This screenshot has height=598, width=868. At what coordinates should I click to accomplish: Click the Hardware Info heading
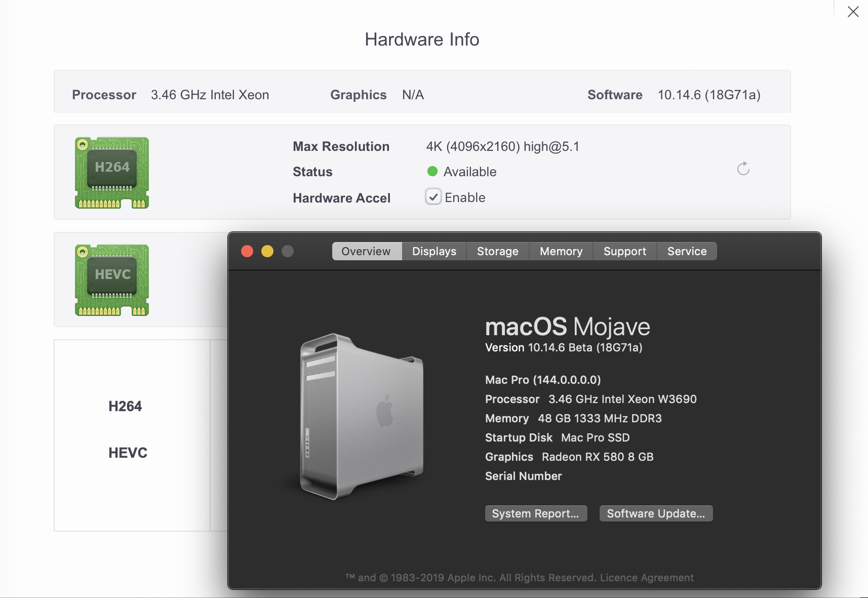(422, 39)
